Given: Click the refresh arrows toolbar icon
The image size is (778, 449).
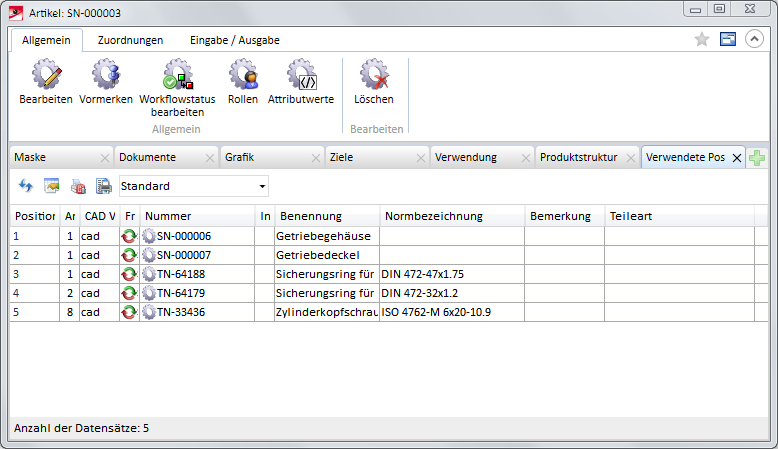Looking at the screenshot, I should pos(26,186).
